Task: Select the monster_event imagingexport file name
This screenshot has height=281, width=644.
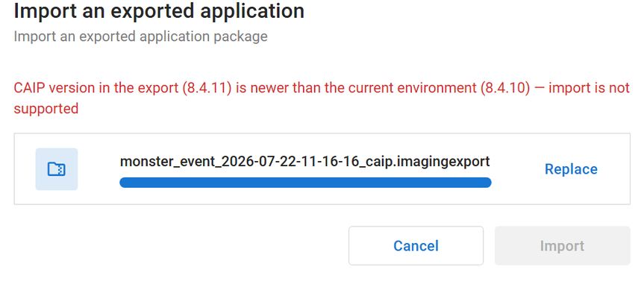Action: tap(304, 161)
